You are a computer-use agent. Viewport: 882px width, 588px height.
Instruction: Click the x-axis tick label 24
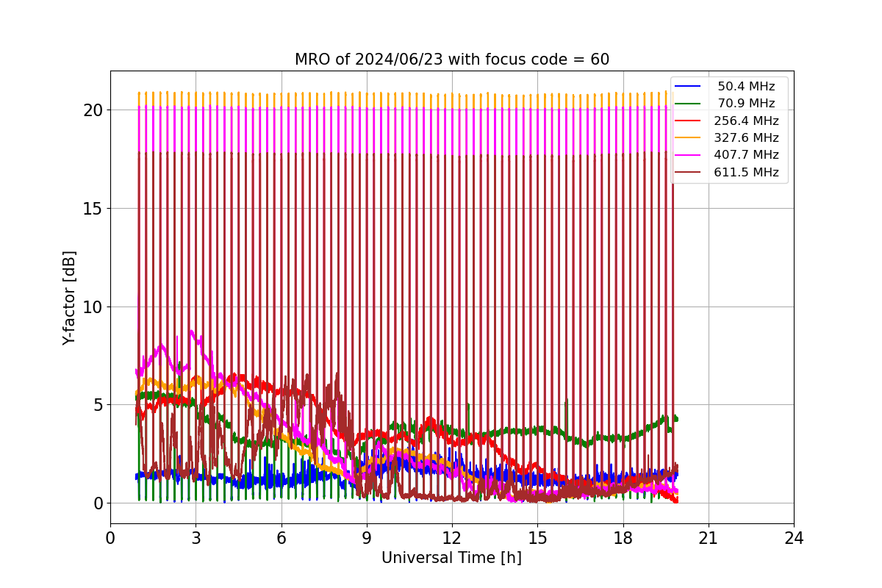click(794, 537)
